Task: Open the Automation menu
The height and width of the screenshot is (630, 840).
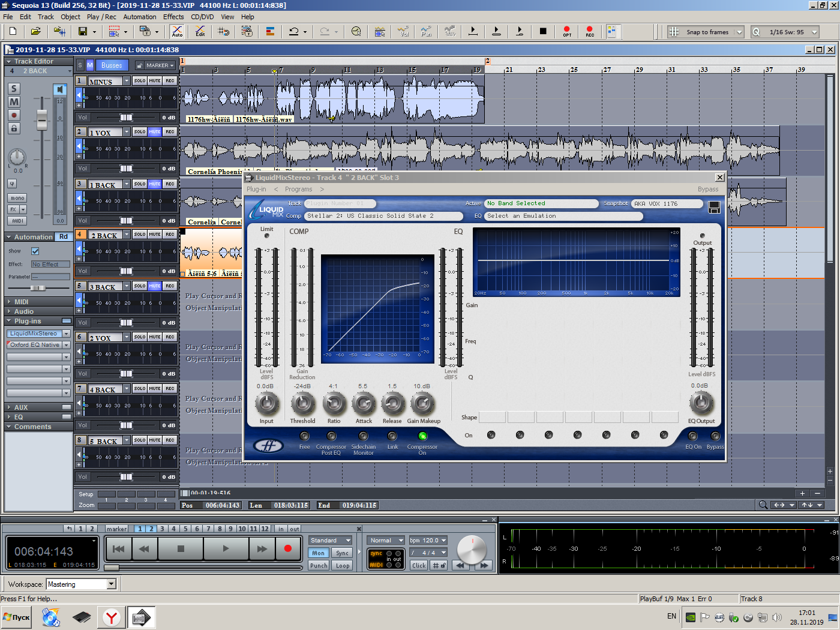Action: [x=140, y=17]
